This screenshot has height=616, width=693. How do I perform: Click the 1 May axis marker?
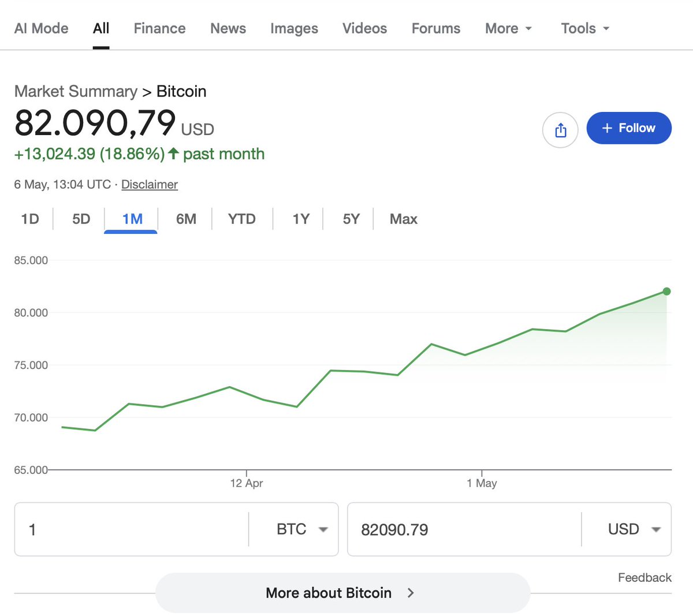click(x=482, y=483)
